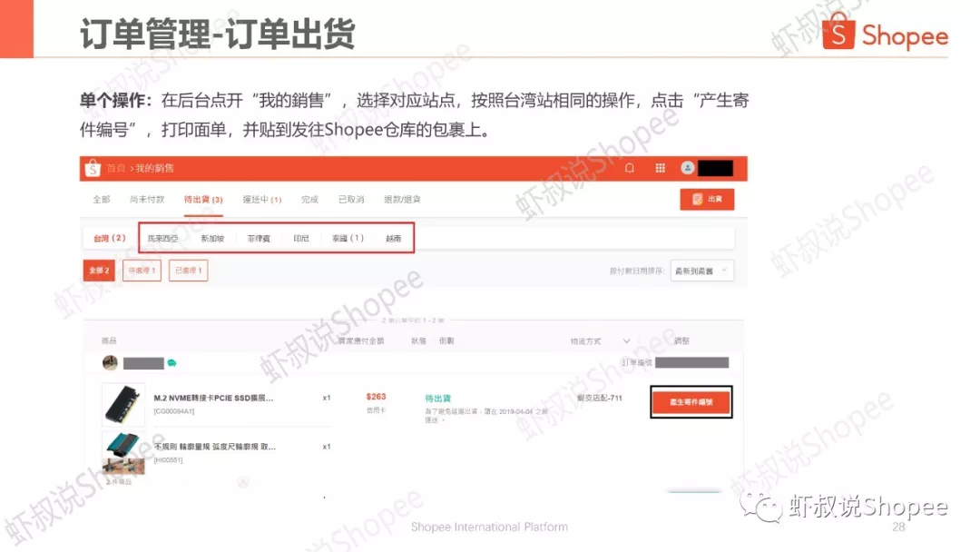Open the 已取消 tab
The height and width of the screenshot is (552, 980).
tap(350, 200)
